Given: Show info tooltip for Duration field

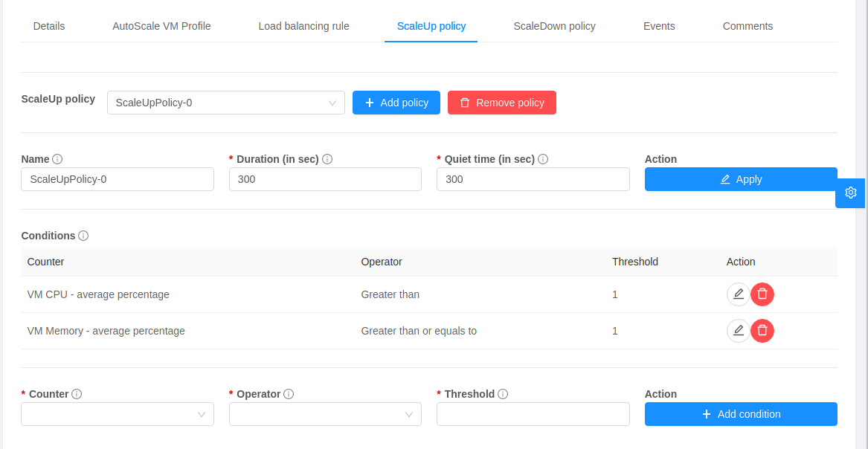Looking at the screenshot, I should [327, 159].
